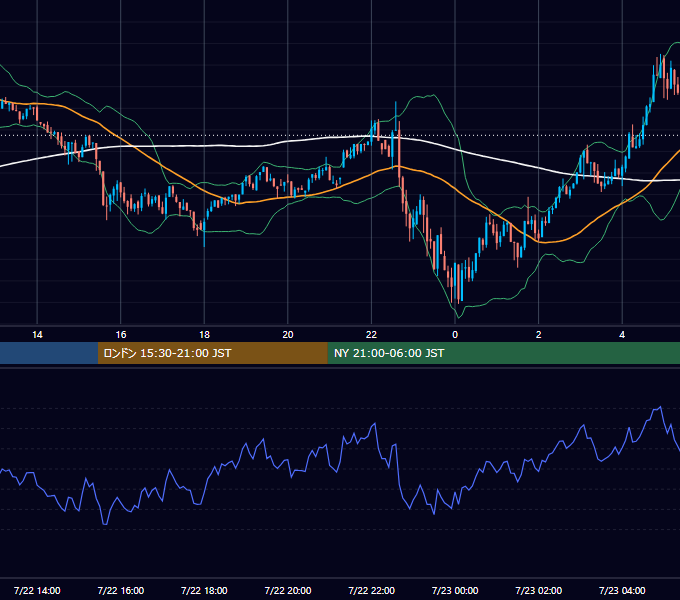
Task: Click hour label 4 on chart axis
Action: pos(622,335)
